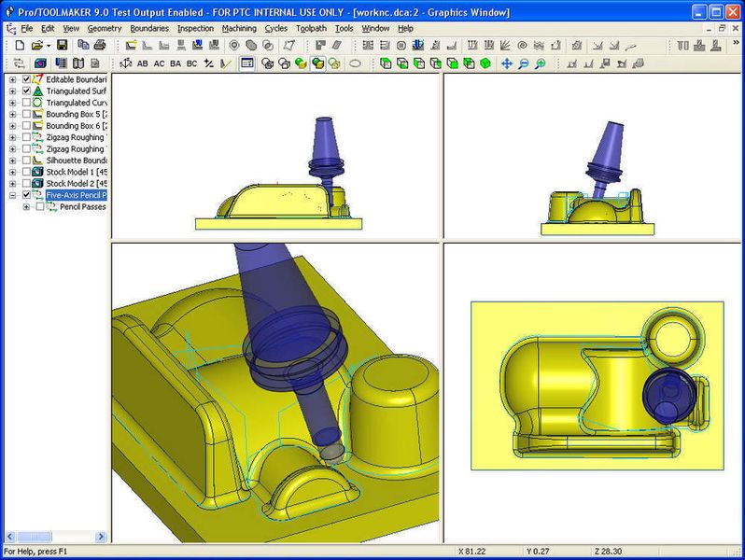745x560 pixels.
Task: Click the coordinate axes anchor icon
Action: pyautogui.click(x=126, y=63)
